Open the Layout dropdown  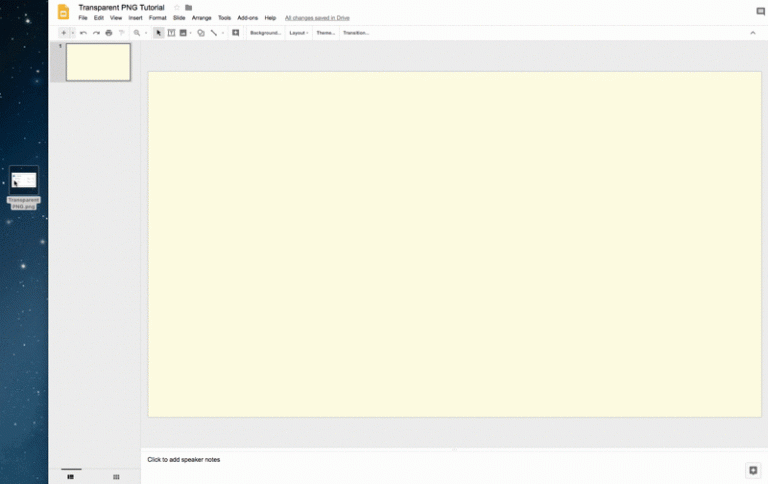pos(298,33)
